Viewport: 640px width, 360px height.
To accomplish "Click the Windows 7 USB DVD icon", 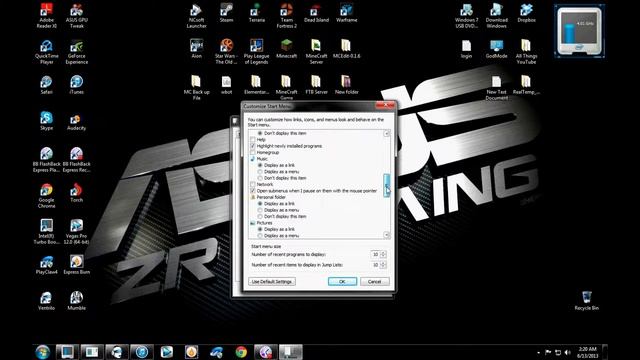I will coord(466,16).
